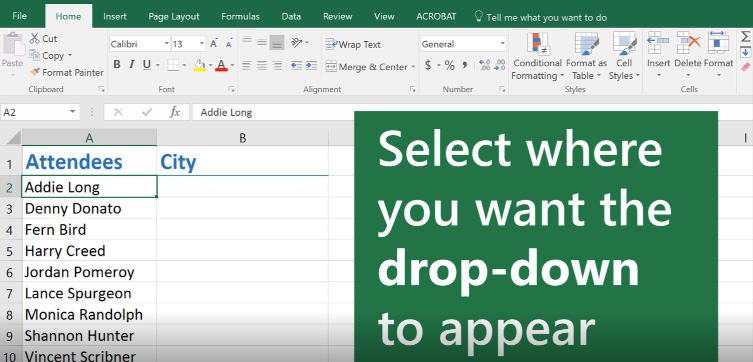Viewport: 753px width, 362px height.
Task: Click the Top Align icon
Action: (247, 41)
